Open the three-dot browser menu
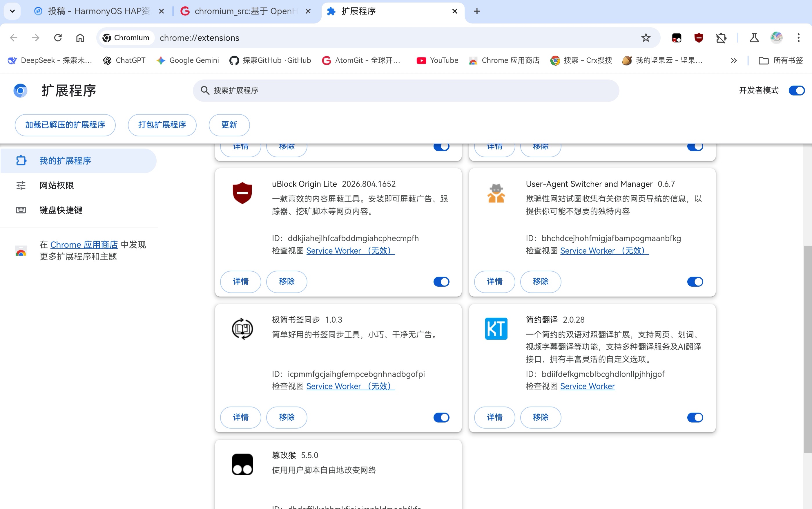The image size is (812, 509). point(799,38)
